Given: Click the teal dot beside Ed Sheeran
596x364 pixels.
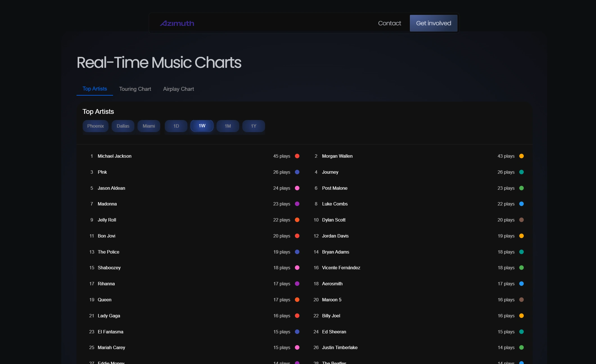Looking at the screenshot, I should (521, 332).
